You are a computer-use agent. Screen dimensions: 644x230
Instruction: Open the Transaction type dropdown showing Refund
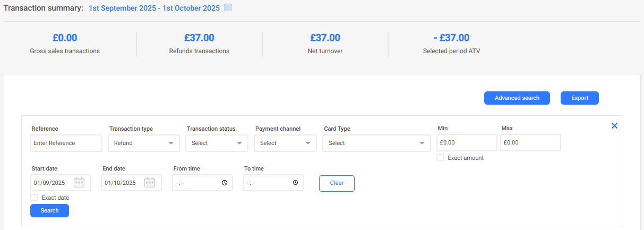(143, 143)
